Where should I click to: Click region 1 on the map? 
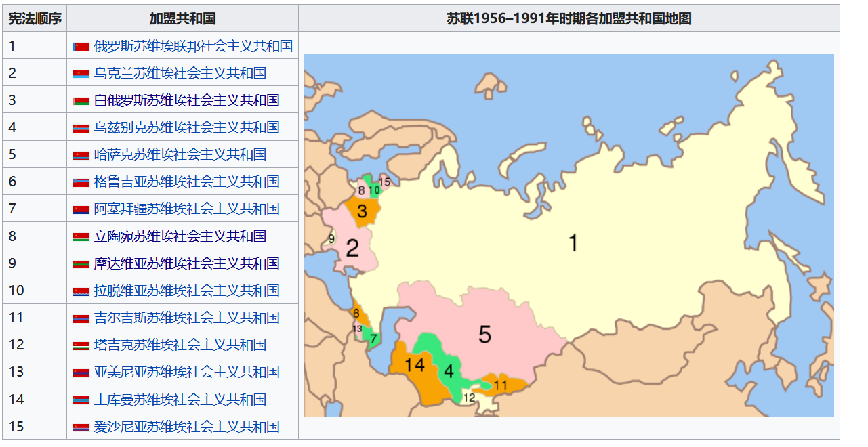[x=573, y=242]
